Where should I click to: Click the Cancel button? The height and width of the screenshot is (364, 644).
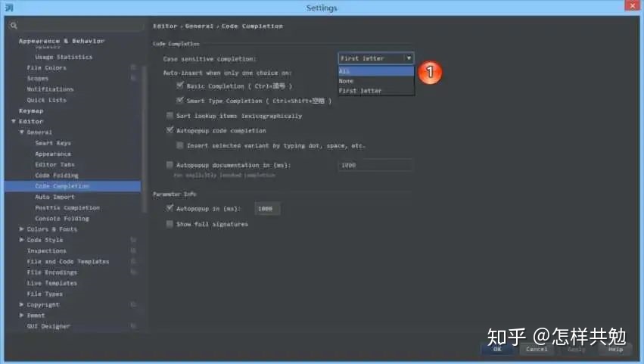[537, 349]
